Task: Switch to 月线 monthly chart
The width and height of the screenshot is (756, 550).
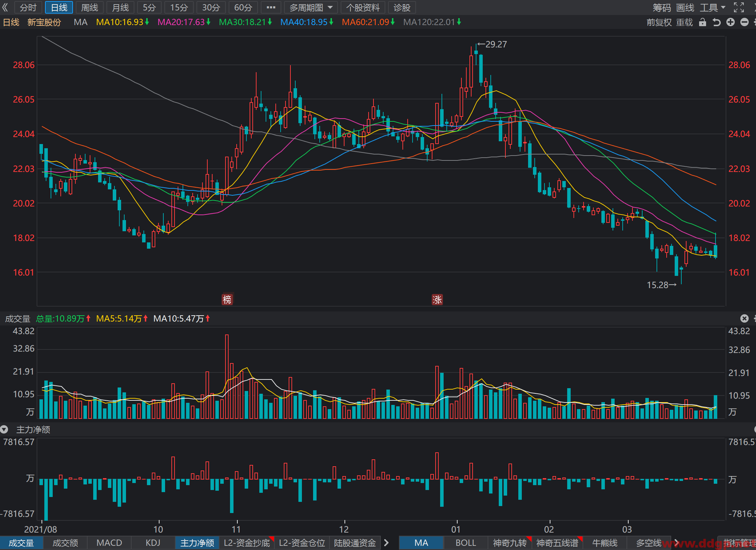Action: pyautogui.click(x=120, y=7)
